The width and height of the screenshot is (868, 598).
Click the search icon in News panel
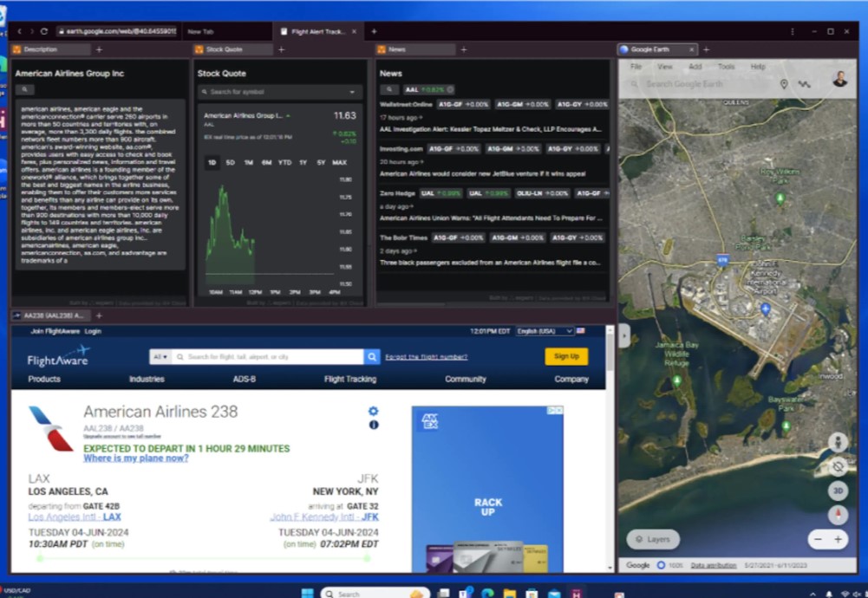[389, 89]
